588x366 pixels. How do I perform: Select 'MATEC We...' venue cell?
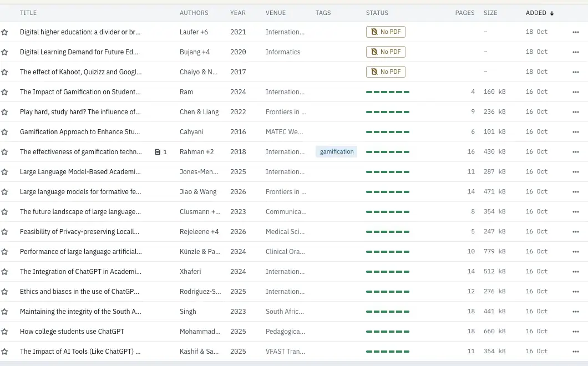point(284,131)
